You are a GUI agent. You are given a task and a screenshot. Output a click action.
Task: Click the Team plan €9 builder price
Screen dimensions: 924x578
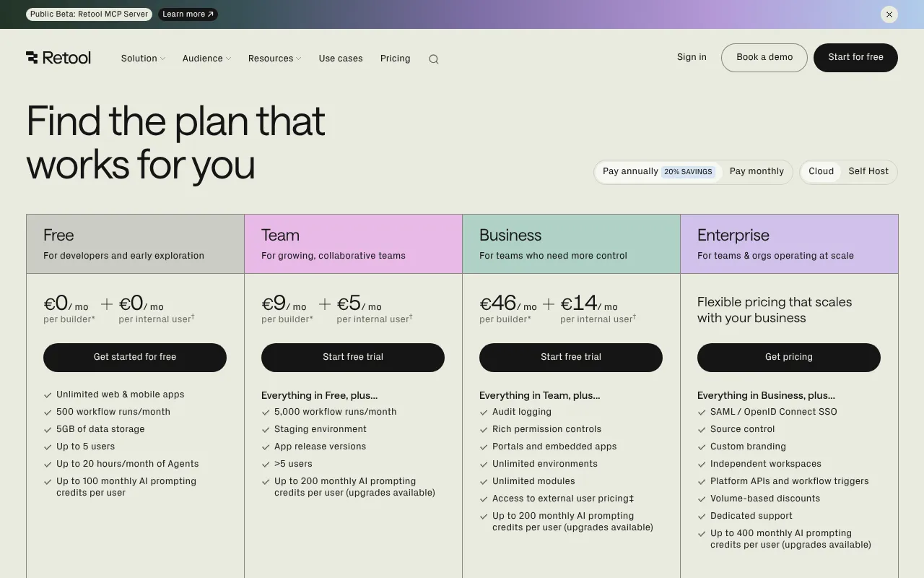click(x=284, y=303)
